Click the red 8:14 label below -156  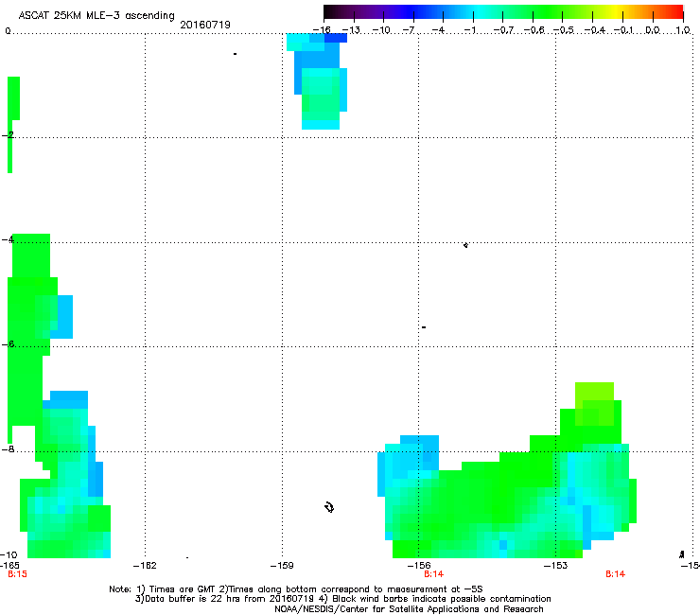433,574
